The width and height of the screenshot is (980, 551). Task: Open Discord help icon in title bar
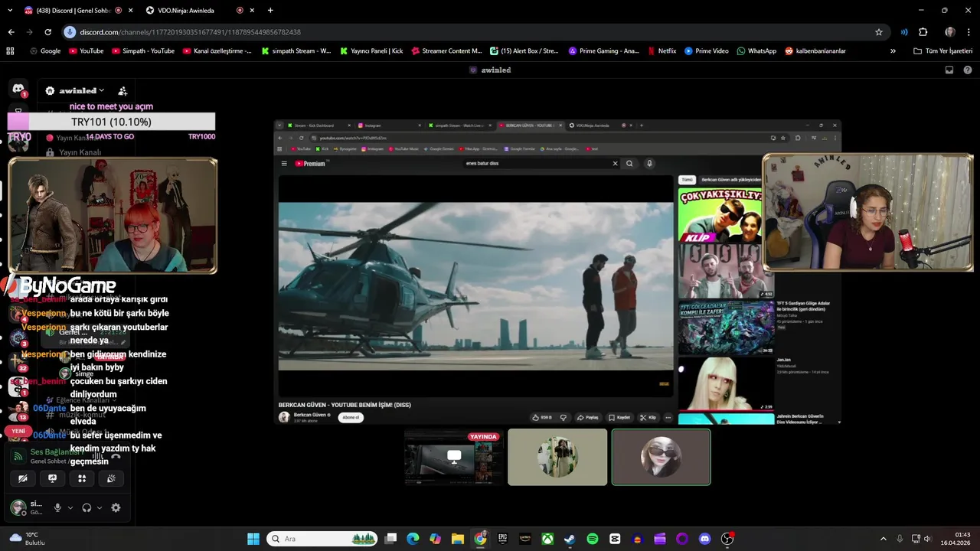pyautogui.click(x=968, y=70)
